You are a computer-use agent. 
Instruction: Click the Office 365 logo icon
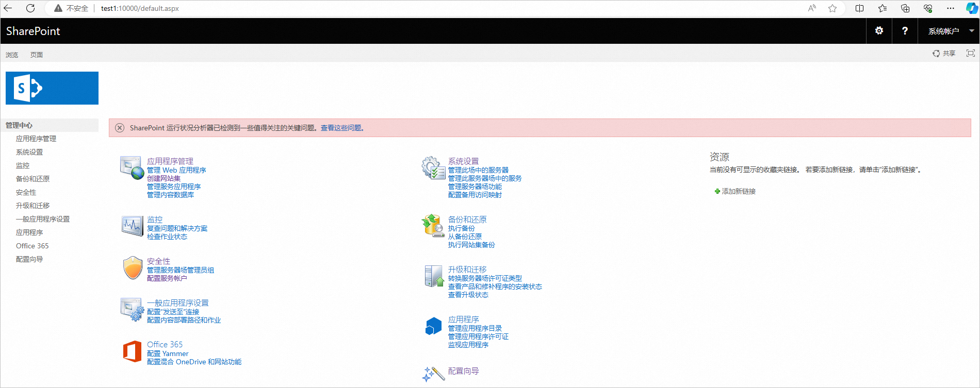pyautogui.click(x=132, y=351)
